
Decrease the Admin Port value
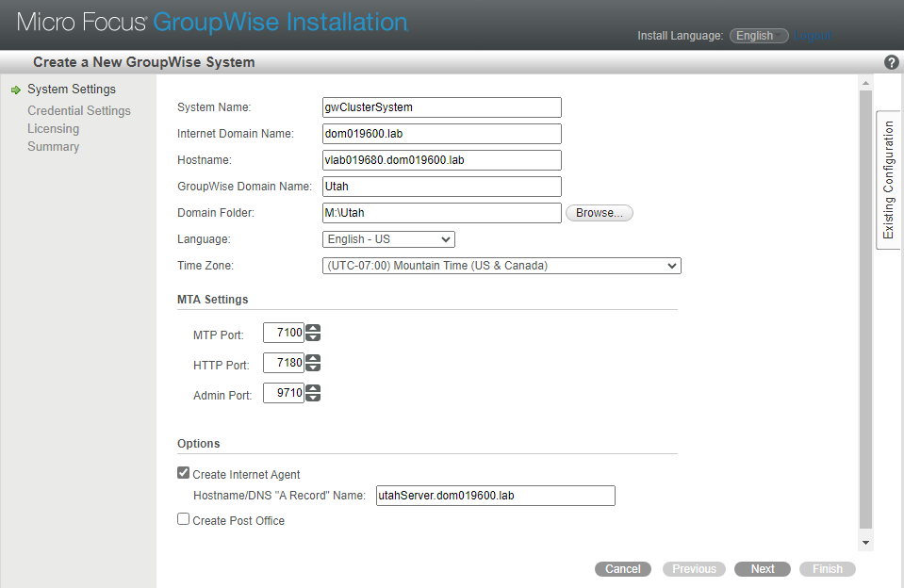click(314, 399)
